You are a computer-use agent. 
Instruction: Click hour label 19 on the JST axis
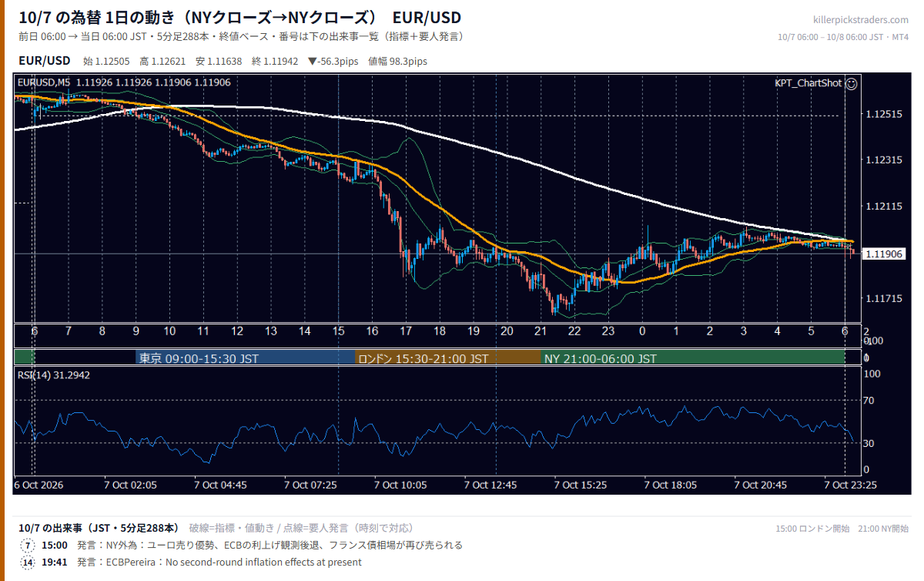[473, 331]
